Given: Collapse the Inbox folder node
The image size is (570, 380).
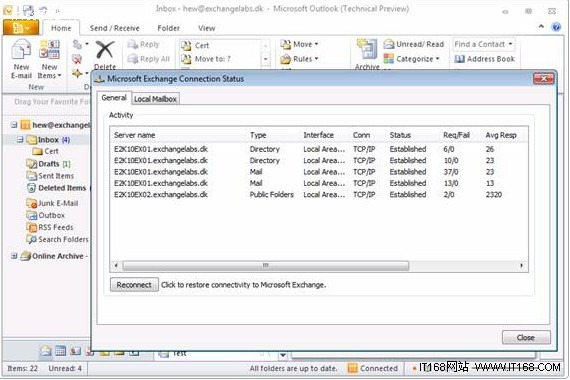Looking at the screenshot, I should tap(20, 140).
